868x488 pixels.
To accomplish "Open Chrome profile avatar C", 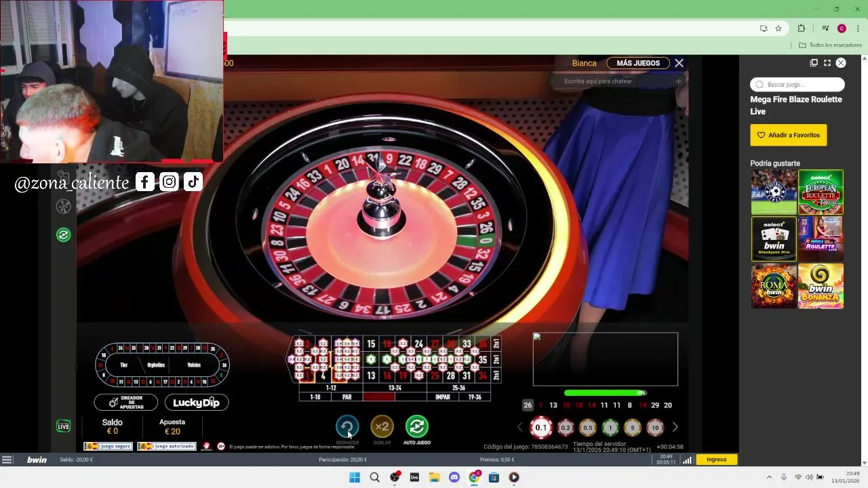I will coord(842,28).
